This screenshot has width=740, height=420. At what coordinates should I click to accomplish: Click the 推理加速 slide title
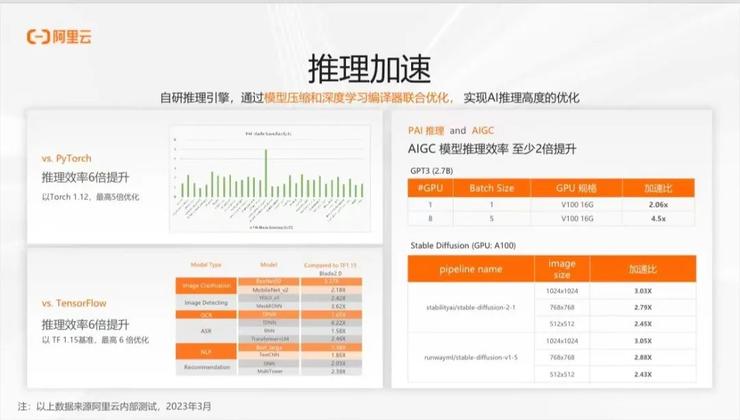pos(370,70)
